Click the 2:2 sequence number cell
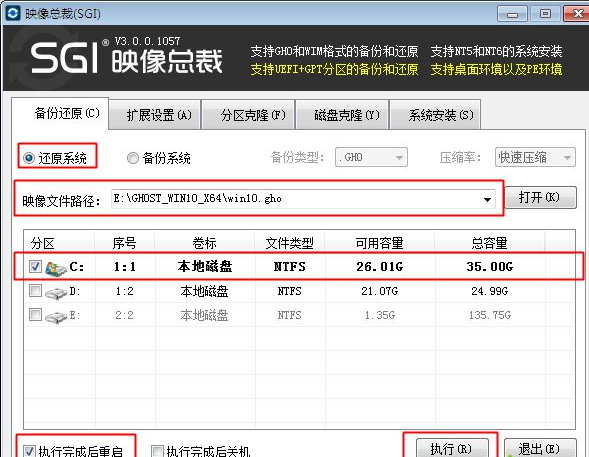Screen dimensions: 589x457 click(x=124, y=315)
